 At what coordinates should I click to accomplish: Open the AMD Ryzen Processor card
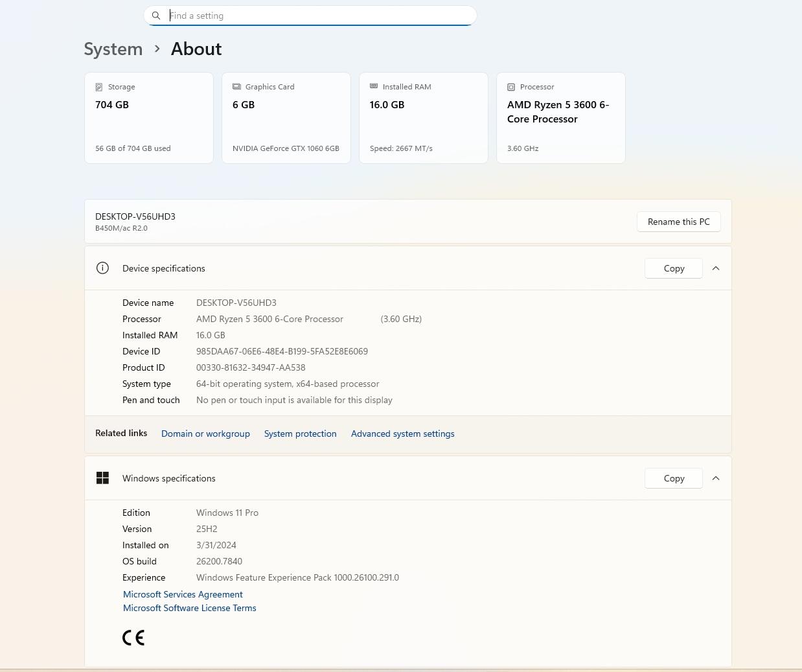click(561, 118)
